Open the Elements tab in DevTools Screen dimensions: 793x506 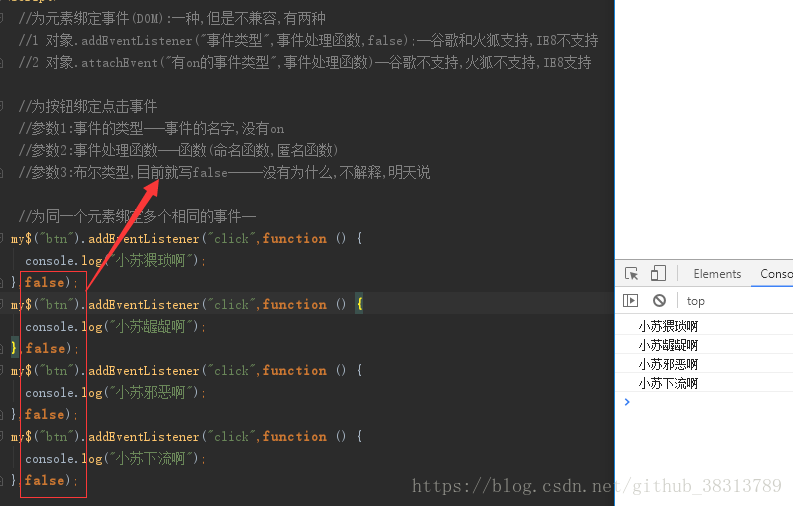(x=717, y=274)
